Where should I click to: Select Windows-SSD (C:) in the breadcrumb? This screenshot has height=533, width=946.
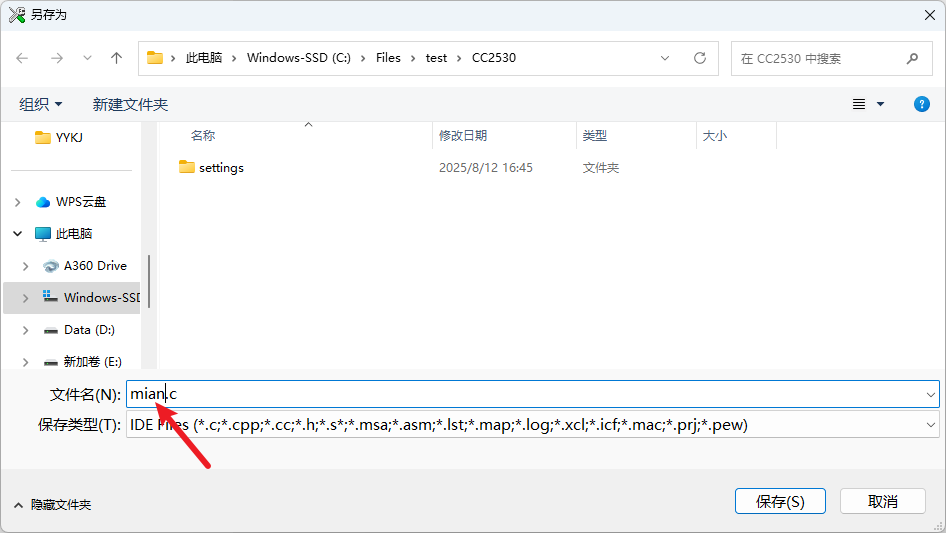(x=299, y=58)
